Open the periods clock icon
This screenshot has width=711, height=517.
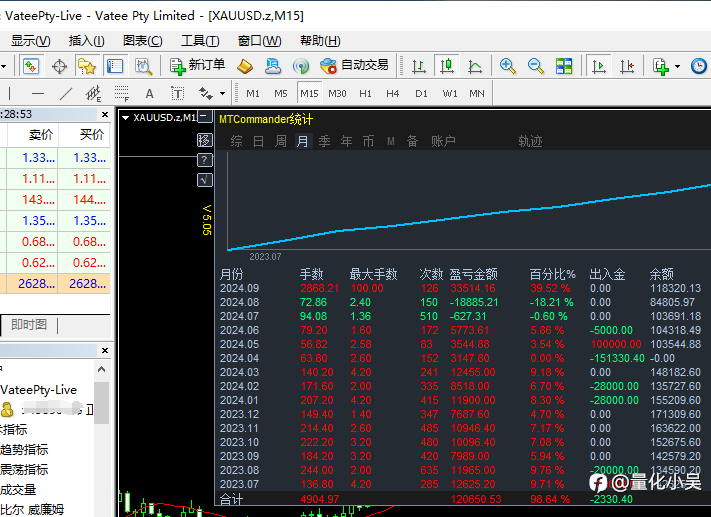pyautogui.click(x=699, y=67)
